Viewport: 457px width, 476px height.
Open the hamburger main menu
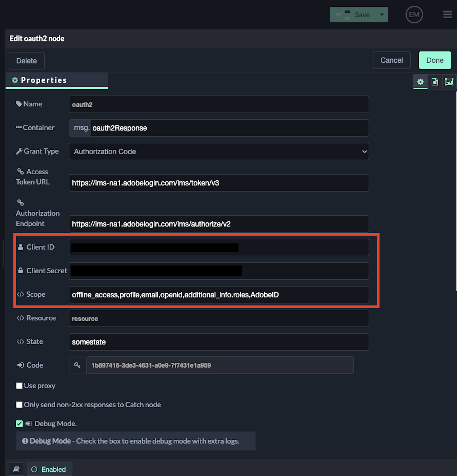click(x=447, y=15)
